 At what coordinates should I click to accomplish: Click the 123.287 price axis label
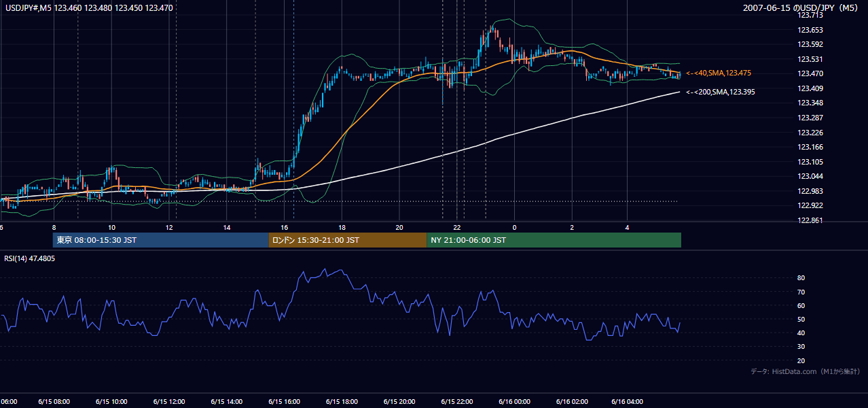[811, 118]
